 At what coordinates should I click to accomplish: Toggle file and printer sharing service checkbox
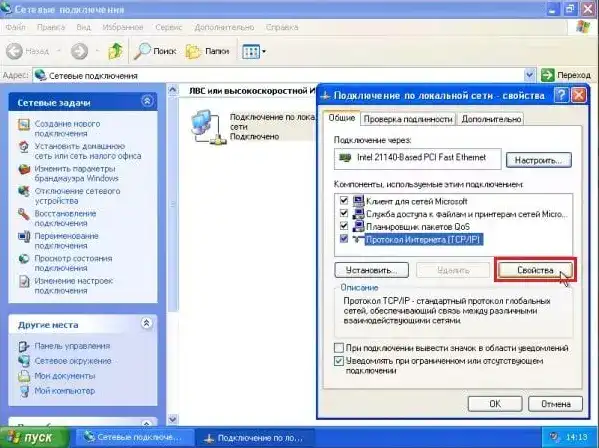(344, 213)
